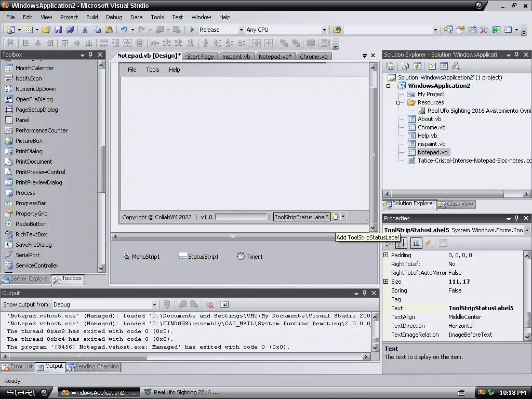Image resolution: width=532 pixels, height=399 pixels.
Task: Choose the RichTextBox control in the Toolbox
Action: (31, 234)
